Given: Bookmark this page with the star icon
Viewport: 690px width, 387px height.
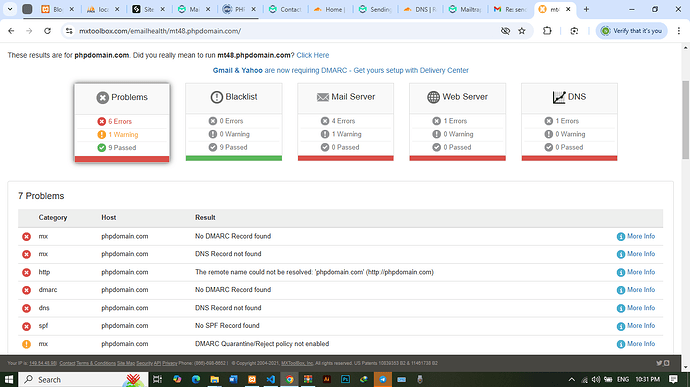Looking at the screenshot, I should pos(521,31).
